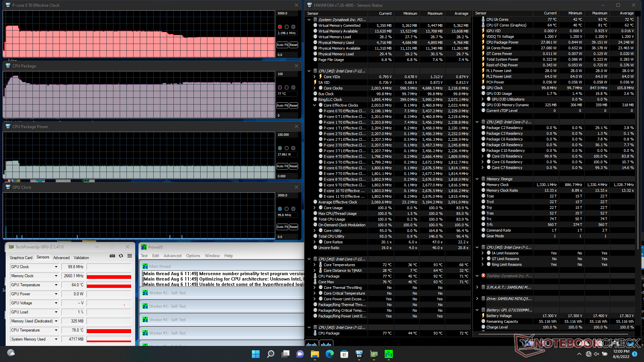
Task: Click muted volume tray icon
Action: (596, 354)
